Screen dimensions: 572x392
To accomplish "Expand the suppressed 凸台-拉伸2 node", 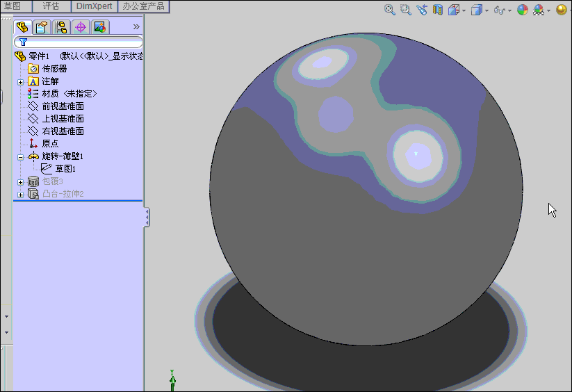I will tap(20, 195).
